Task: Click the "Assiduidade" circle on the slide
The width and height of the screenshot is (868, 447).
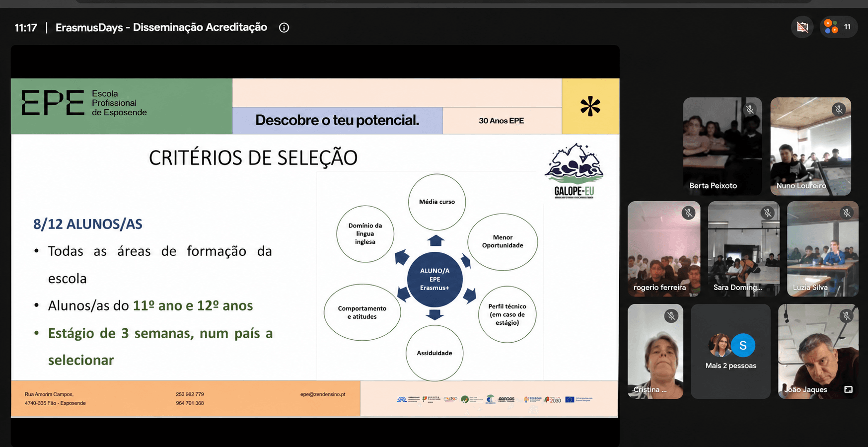Action: (434, 353)
